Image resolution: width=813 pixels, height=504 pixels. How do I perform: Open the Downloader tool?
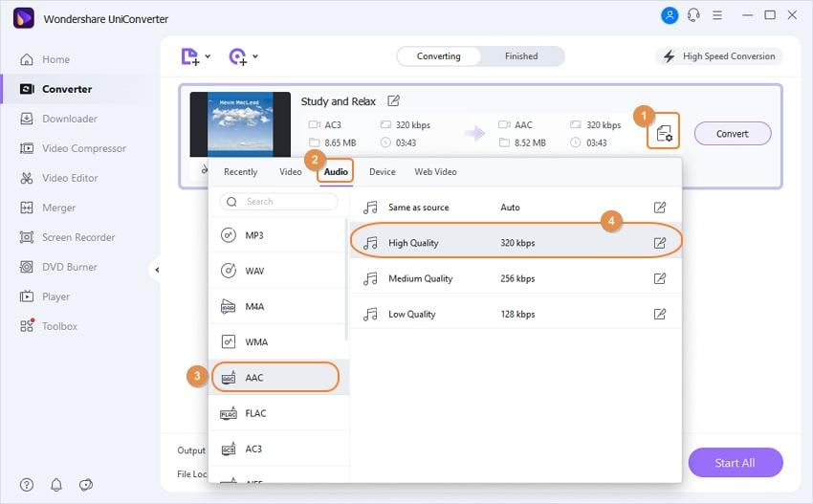click(x=58, y=119)
